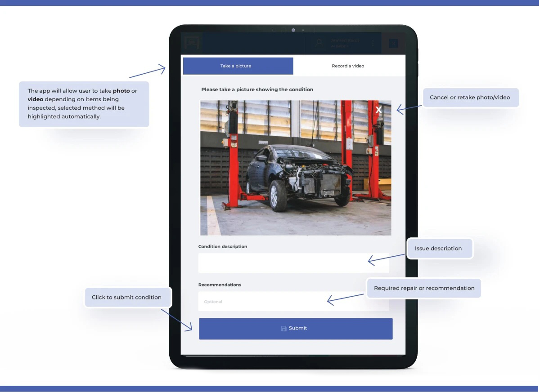Click the 'Required repair or recommendation' callout
Screen dimensions: 540x392
point(424,288)
